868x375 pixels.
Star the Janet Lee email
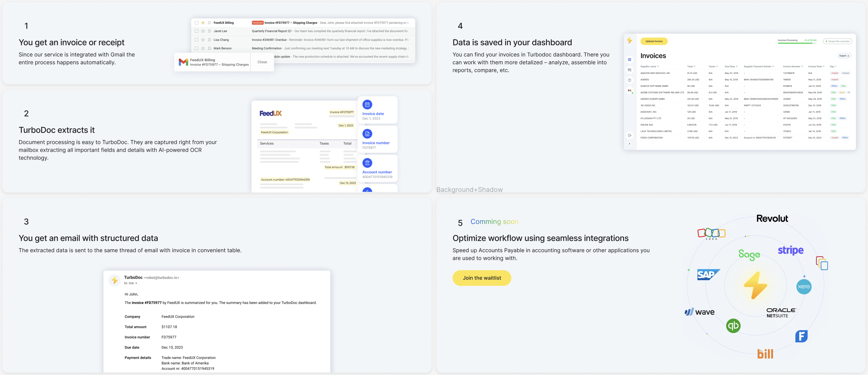click(x=203, y=31)
